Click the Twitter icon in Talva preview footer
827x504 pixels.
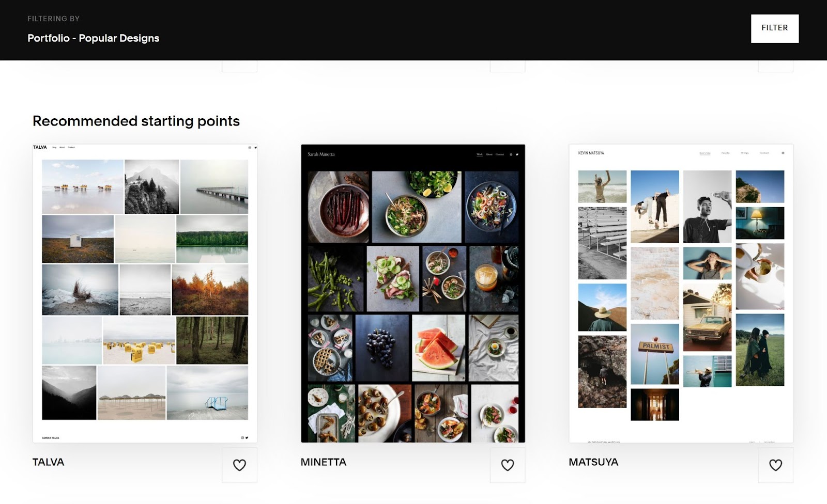tap(247, 438)
